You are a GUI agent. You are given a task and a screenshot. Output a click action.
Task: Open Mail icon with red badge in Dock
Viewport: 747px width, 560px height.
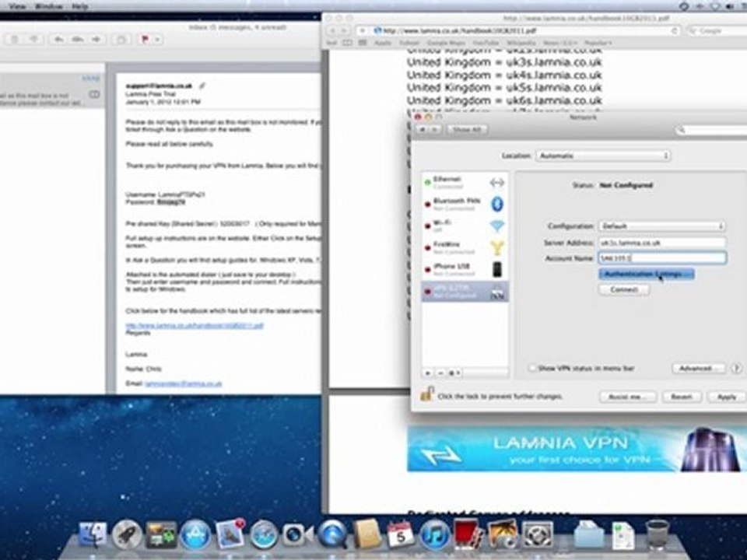[x=230, y=534]
